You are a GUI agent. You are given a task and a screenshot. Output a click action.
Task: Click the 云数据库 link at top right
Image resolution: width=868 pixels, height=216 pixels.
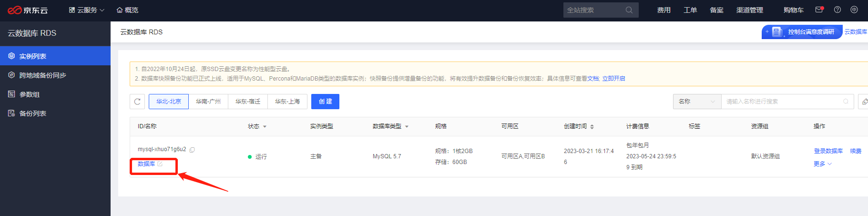(x=856, y=32)
